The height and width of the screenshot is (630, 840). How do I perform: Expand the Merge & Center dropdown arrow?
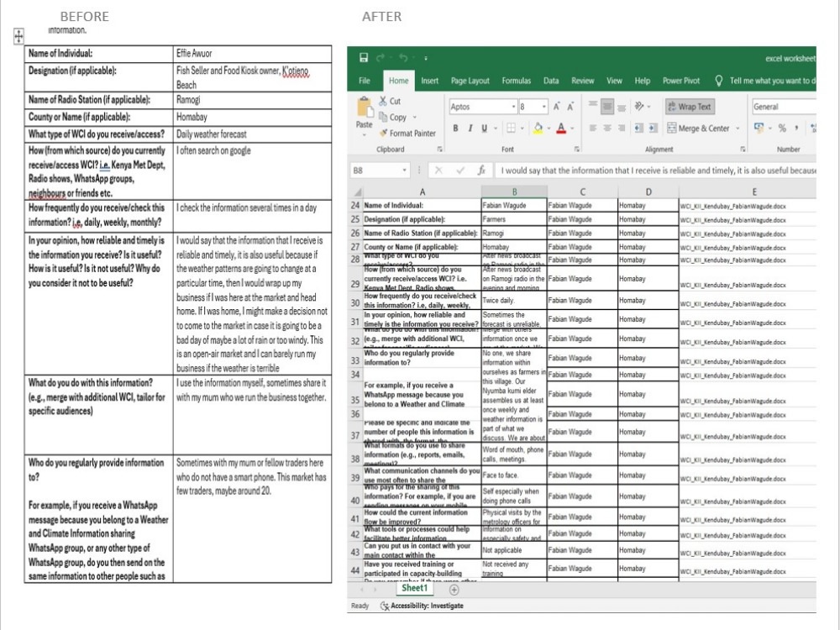point(738,129)
